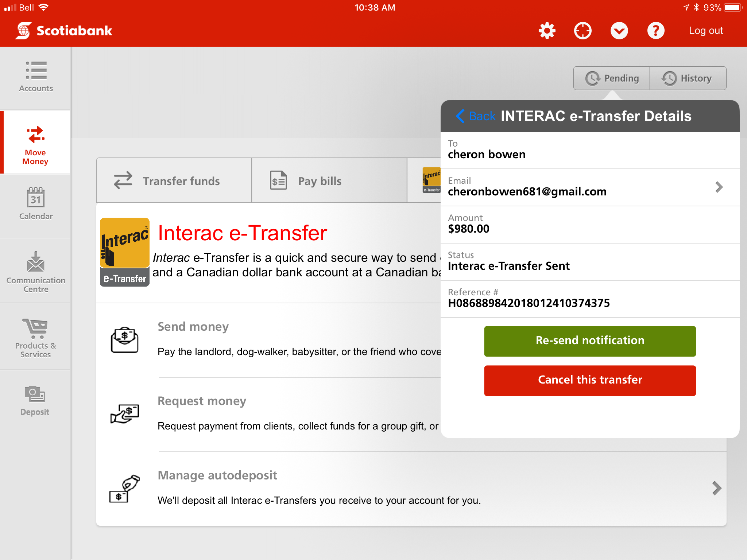Image resolution: width=747 pixels, height=560 pixels.
Task: Open the Send money option
Action: coord(268,339)
